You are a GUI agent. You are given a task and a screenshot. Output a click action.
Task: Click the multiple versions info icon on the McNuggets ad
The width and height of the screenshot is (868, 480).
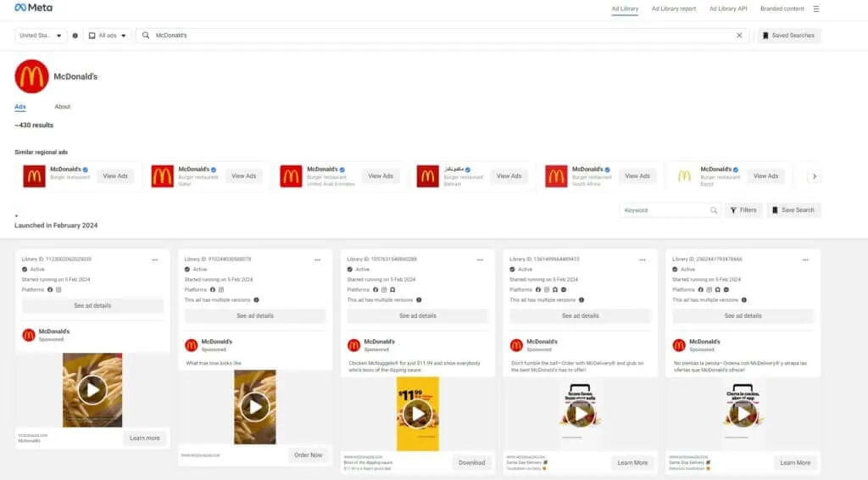click(419, 300)
